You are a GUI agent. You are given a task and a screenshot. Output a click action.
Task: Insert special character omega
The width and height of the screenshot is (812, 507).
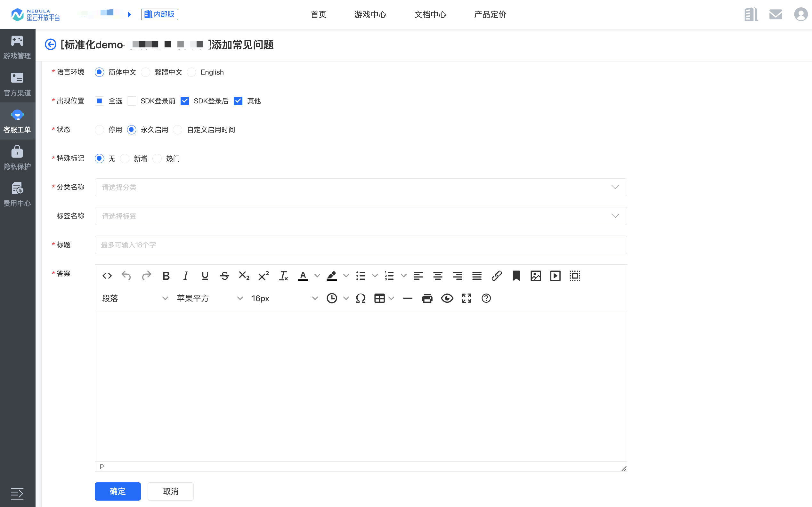[x=361, y=298]
